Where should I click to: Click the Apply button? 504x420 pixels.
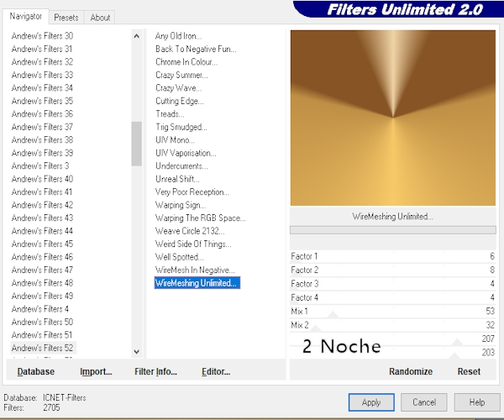coord(371,402)
